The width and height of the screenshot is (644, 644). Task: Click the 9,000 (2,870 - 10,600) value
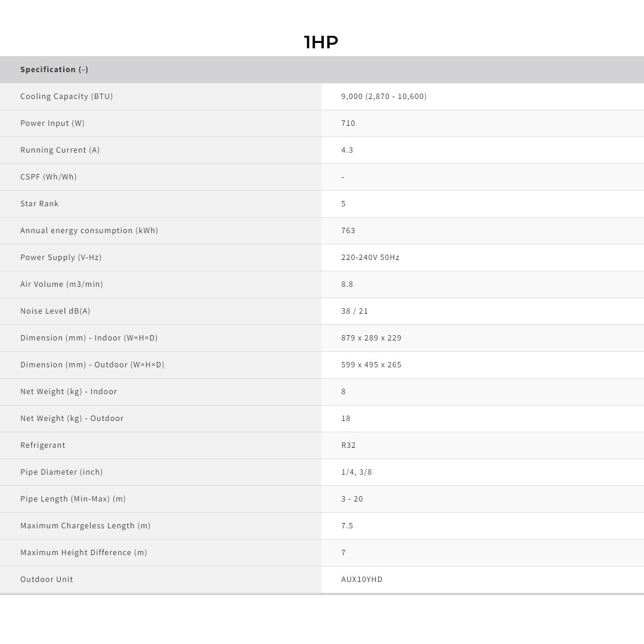[x=383, y=97]
